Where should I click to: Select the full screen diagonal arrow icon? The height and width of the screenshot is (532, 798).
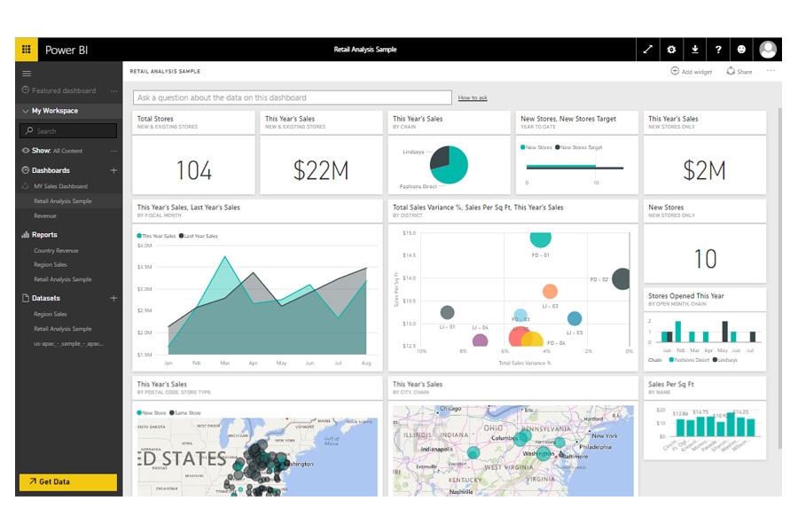click(x=648, y=50)
